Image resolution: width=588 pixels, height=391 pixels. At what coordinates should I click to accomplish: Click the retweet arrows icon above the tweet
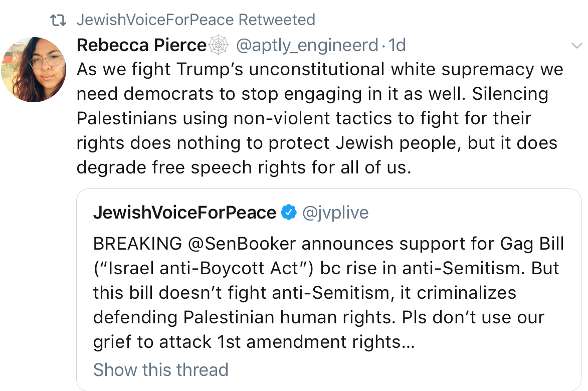58,20
